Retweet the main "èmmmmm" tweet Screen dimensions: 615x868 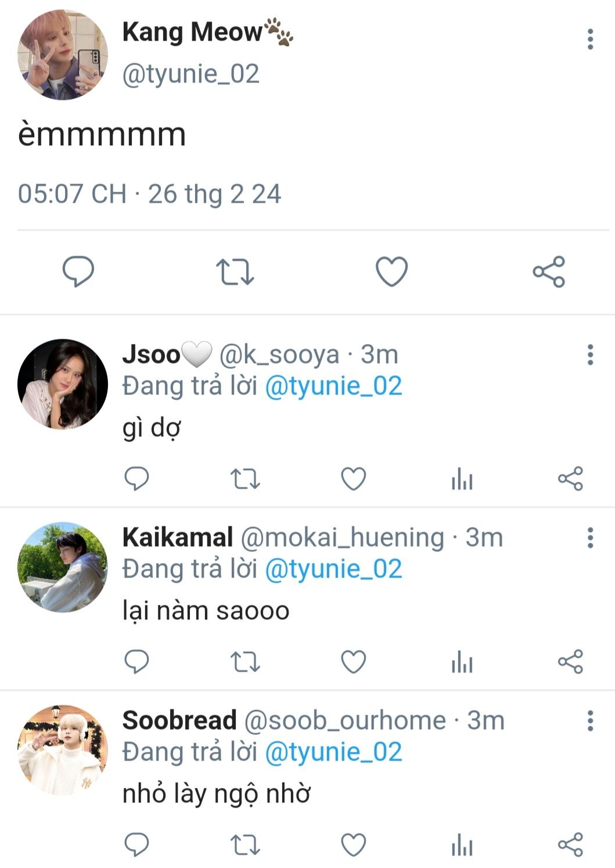coord(235,271)
